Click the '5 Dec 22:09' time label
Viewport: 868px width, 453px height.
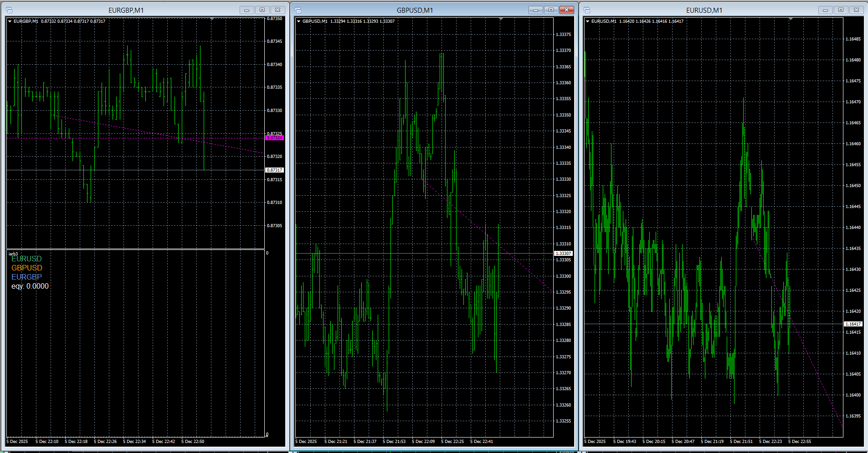point(423,442)
